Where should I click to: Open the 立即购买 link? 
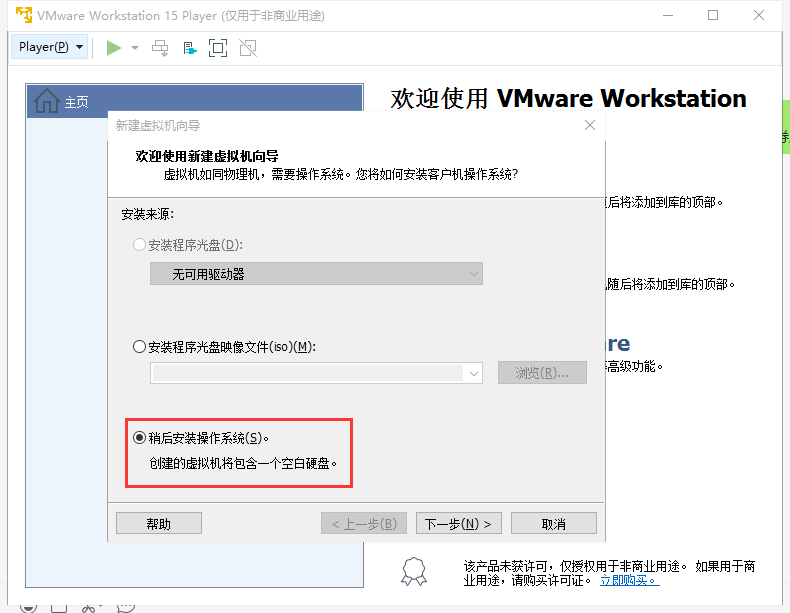click(x=629, y=580)
